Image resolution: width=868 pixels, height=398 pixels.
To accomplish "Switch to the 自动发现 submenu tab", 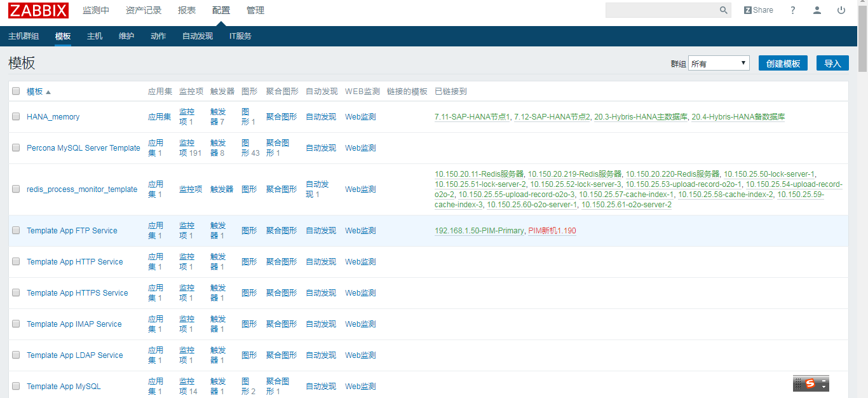I will (198, 36).
